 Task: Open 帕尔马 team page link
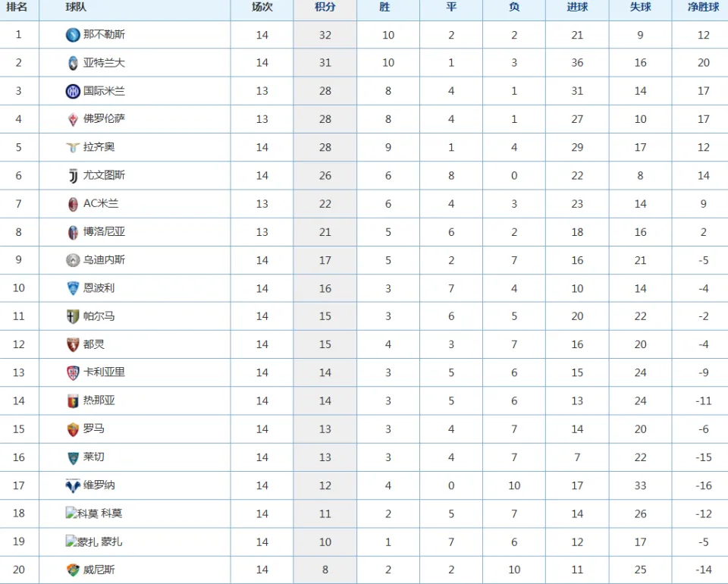(x=99, y=316)
